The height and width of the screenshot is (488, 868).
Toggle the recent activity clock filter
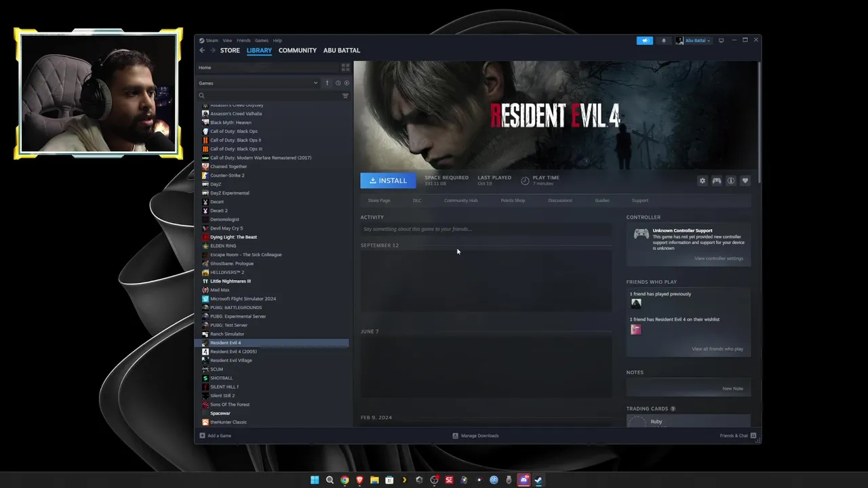[x=338, y=83]
